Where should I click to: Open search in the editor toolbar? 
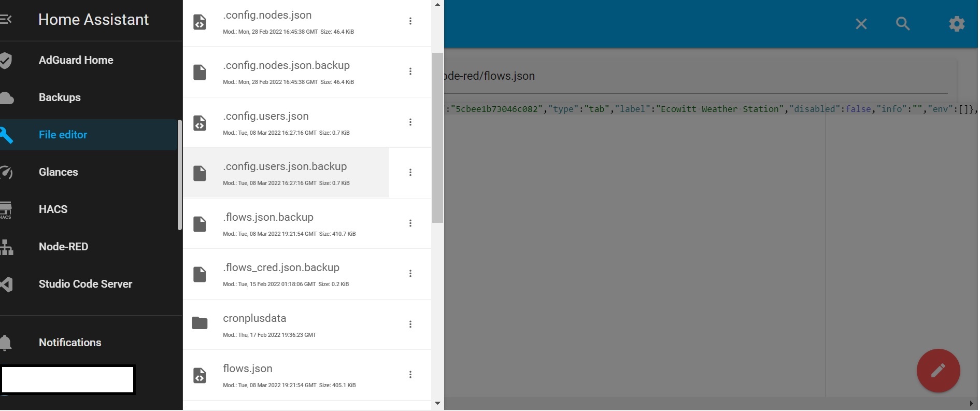pos(903,24)
